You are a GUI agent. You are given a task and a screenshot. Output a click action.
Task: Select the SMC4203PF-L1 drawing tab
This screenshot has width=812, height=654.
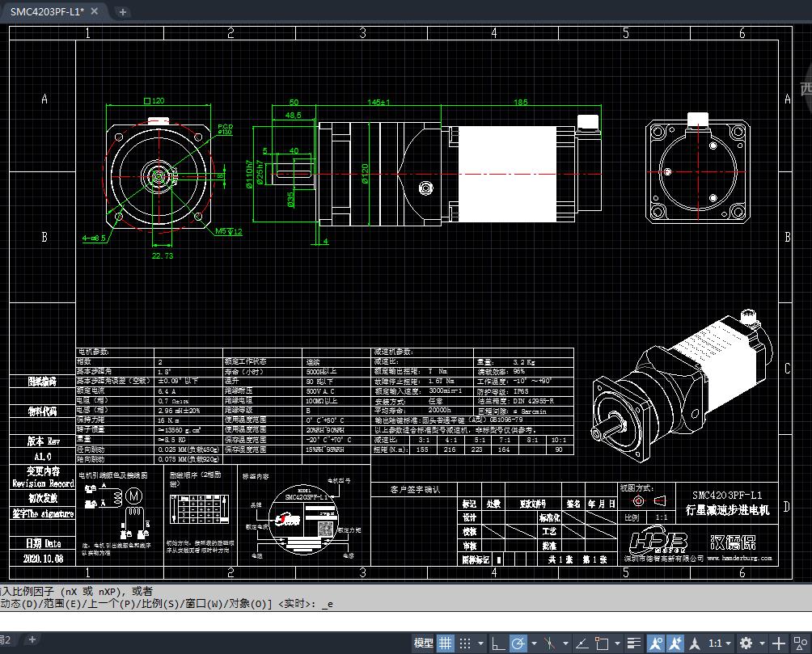pyautogui.click(x=47, y=11)
